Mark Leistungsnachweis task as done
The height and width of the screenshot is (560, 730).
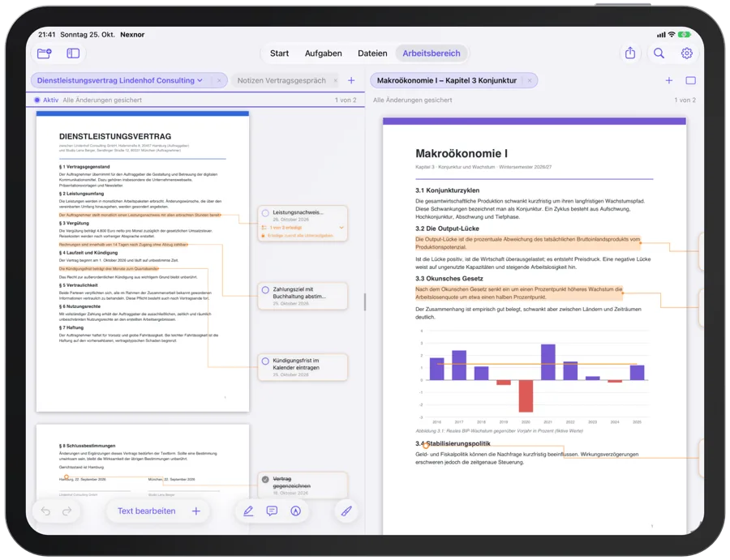265,213
